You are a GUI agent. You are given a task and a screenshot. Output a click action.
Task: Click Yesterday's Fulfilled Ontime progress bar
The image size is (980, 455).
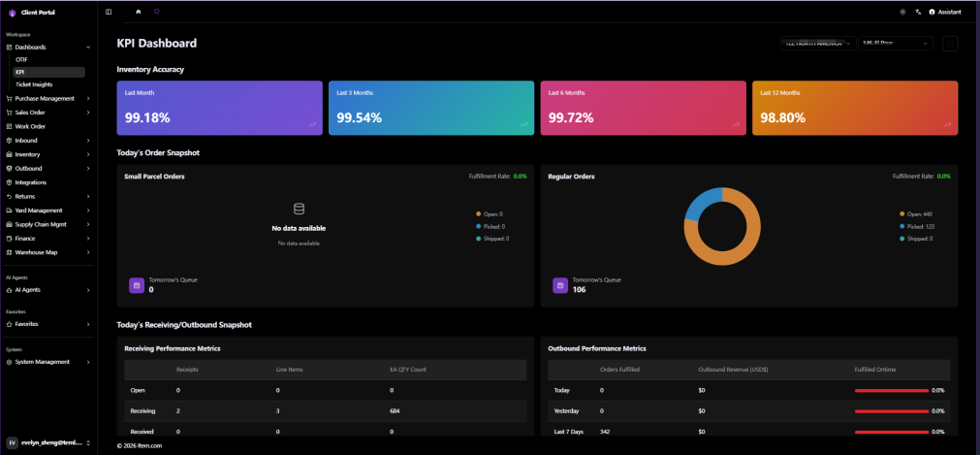(892, 411)
